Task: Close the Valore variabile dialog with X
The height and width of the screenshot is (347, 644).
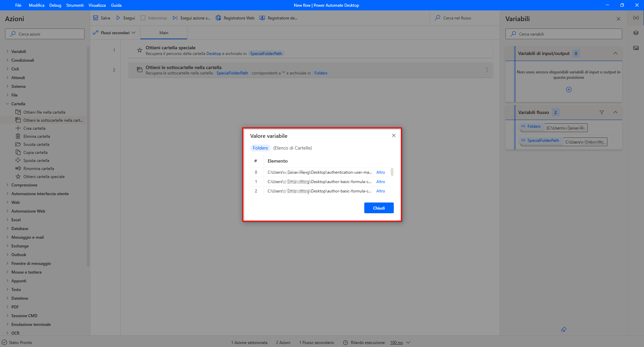Action: click(x=394, y=135)
